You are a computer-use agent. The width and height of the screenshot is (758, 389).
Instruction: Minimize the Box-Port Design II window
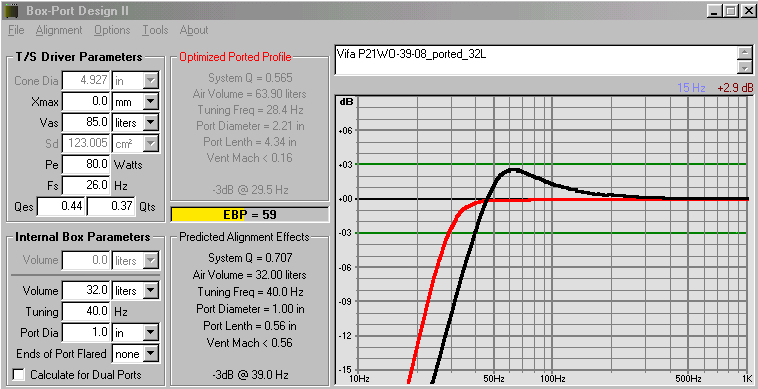pyautogui.click(x=714, y=11)
